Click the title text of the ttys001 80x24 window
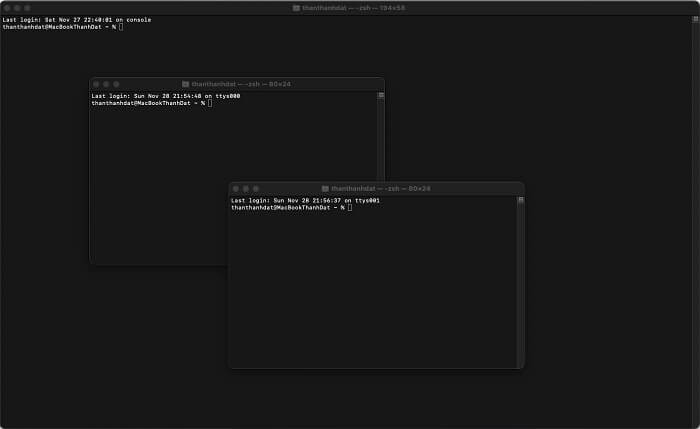The width and height of the screenshot is (700, 429). [x=381, y=188]
